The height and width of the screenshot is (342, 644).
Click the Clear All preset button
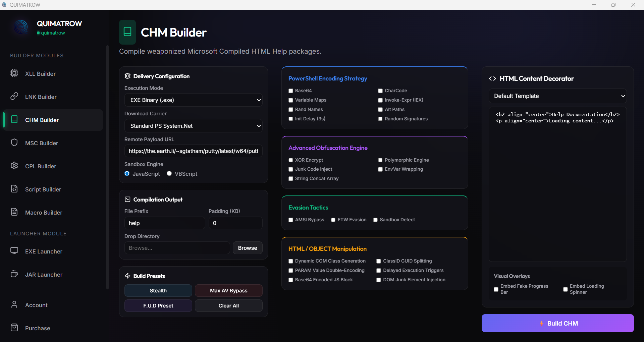(x=228, y=306)
